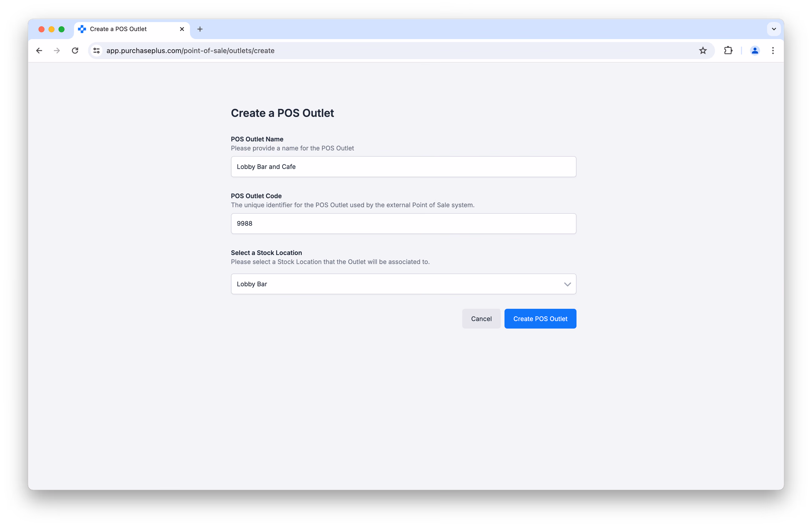Click the Select a Stock Location label
The height and width of the screenshot is (527, 812).
coord(266,253)
